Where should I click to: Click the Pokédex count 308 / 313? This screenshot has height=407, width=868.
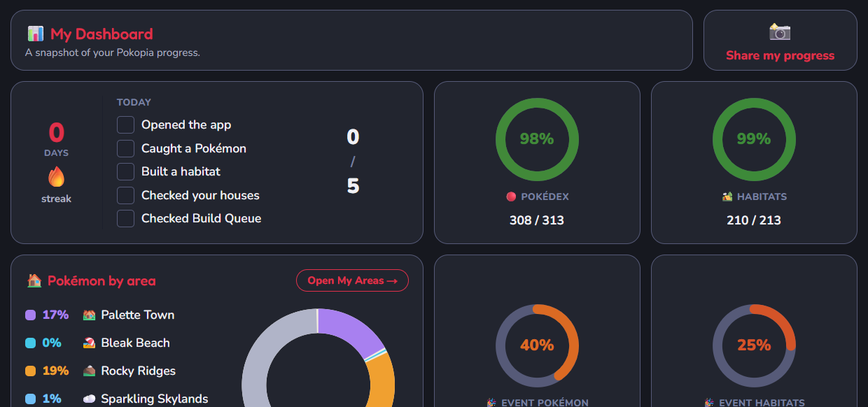point(537,220)
